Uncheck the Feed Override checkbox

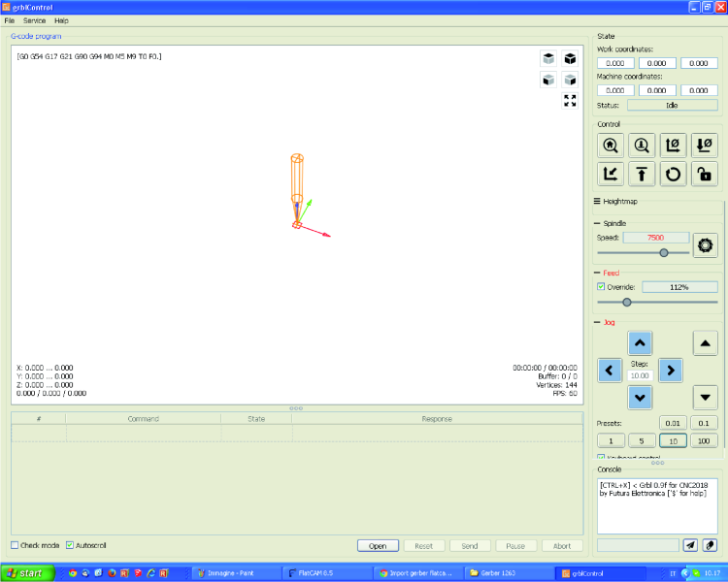point(601,287)
